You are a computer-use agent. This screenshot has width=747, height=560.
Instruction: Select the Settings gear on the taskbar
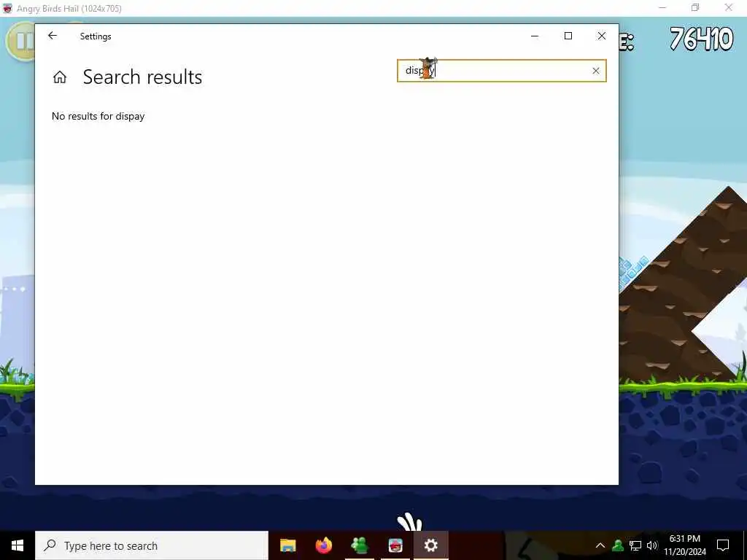click(x=430, y=545)
